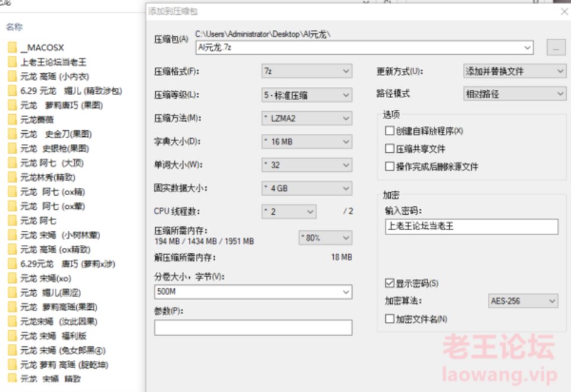Image resolution: width=571 pixels, height=392 pixels.
Task: Click the 上老王论坛当老王 folder icon in file list
Action: click(x=12, y=62)
